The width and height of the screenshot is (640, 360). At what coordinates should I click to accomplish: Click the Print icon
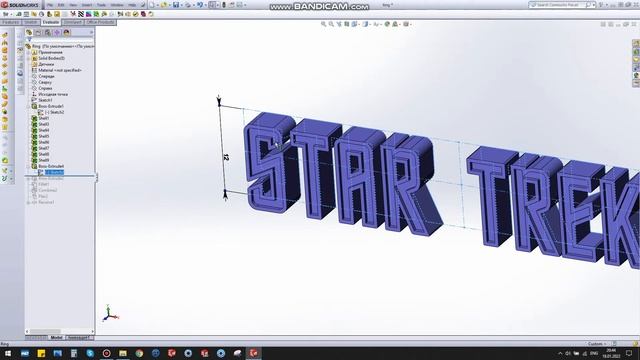coord(188,5)
